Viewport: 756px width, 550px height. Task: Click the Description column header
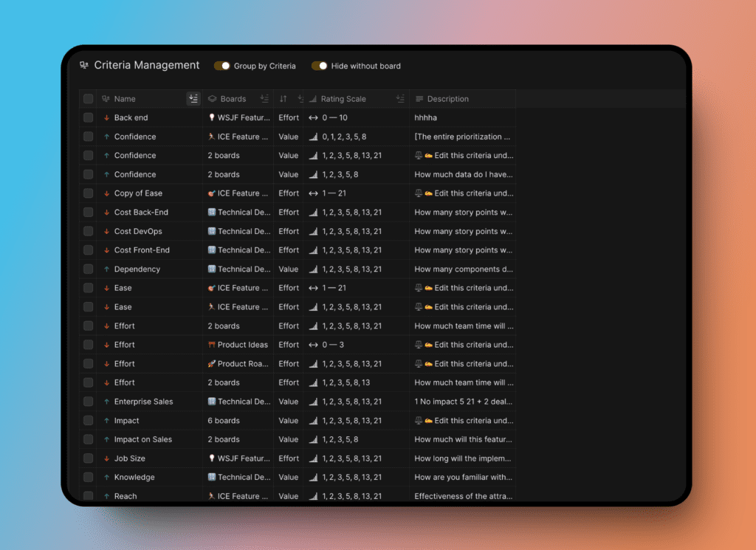point(447,99)
